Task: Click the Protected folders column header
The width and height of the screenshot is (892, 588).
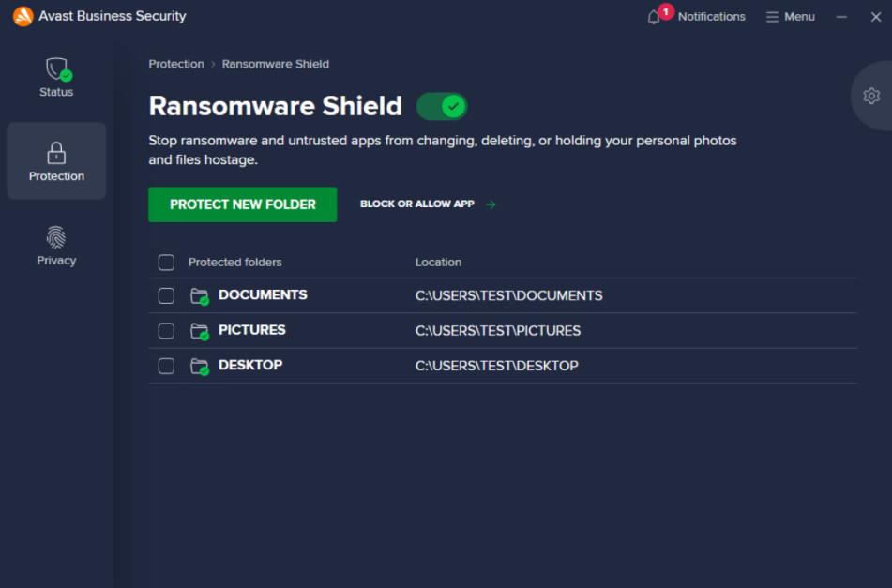Action: click(x=234, y=263)
